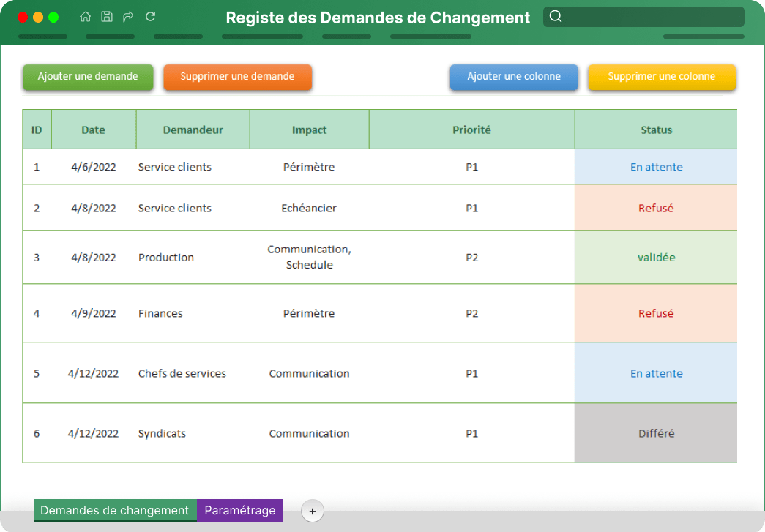This screenshot has width=765, height=532.
Task: Select the ID column header
Action: [37, 130]
